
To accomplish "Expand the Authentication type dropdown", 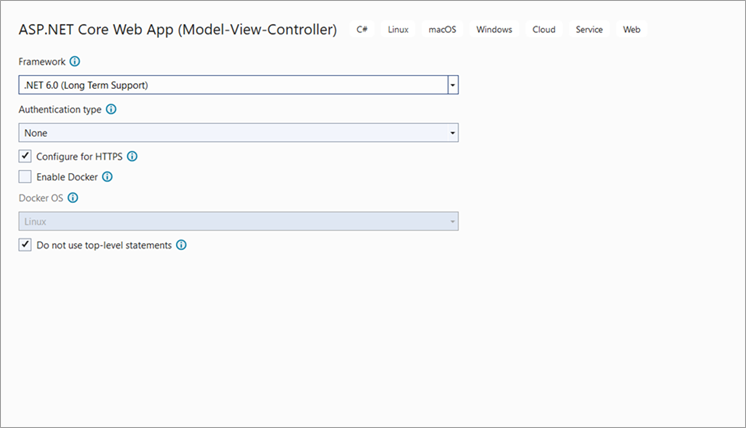I will point(452,133).
